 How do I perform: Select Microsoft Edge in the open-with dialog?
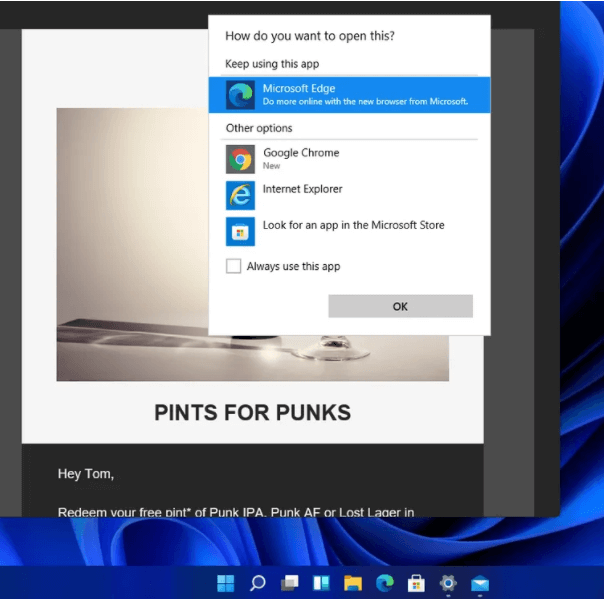(x=349, y=95)
